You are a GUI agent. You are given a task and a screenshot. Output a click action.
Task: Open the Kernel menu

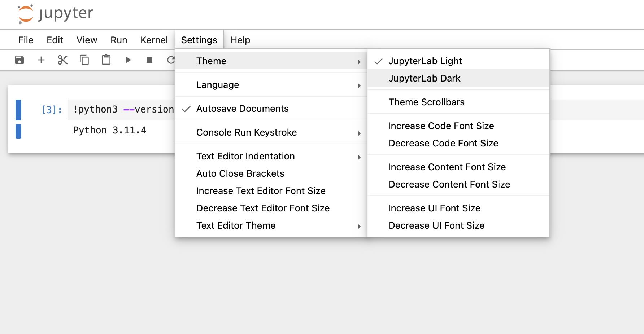154,40
